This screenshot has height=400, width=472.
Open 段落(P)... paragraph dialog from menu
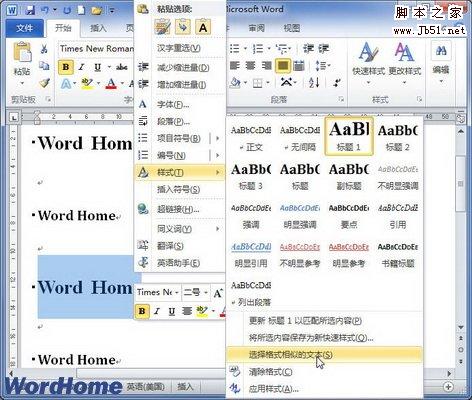point(180,122)
